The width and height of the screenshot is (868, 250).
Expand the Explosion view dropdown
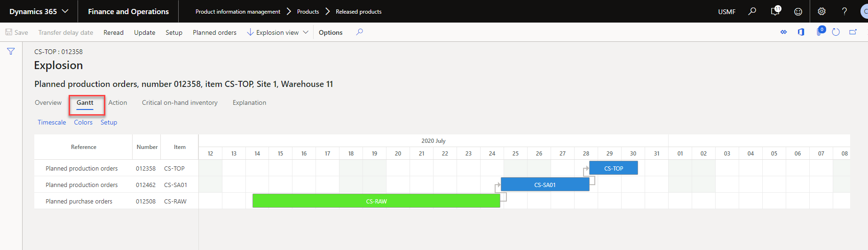(277, 32)
